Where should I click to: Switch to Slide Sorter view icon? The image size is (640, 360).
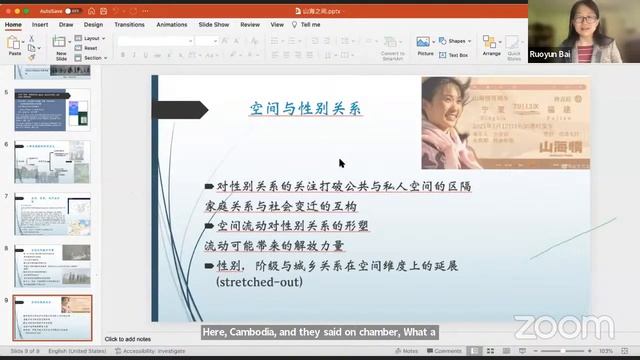click(490, 351)
